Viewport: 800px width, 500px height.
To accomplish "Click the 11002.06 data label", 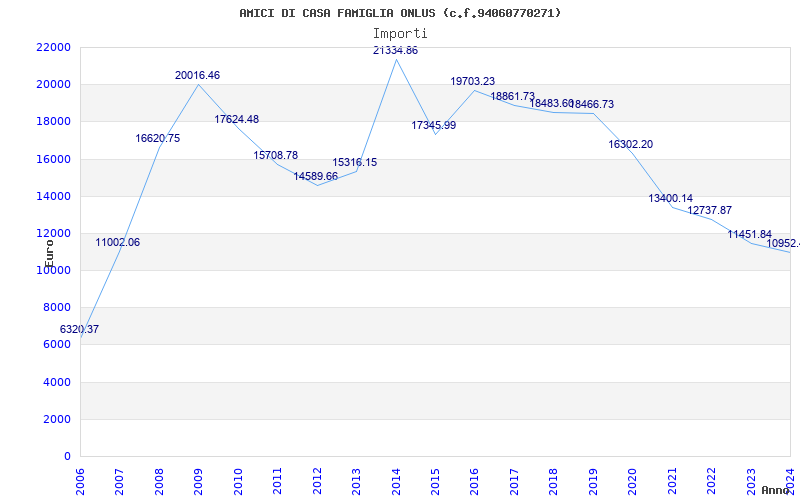I will click(117, 243).
